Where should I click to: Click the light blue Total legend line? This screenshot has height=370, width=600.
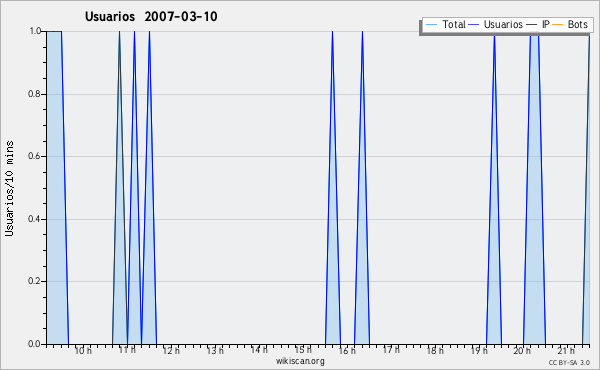point(431,25)
